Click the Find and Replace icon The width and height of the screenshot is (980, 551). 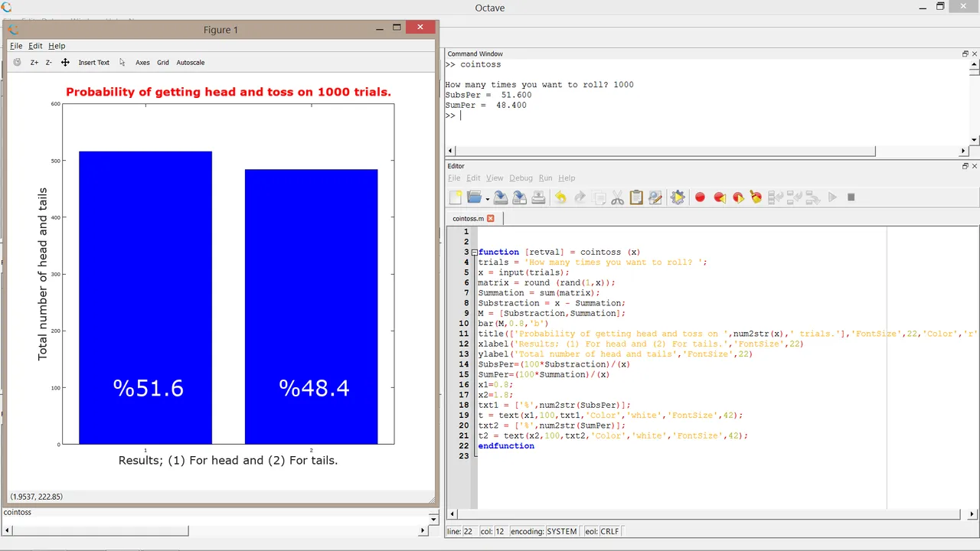(x=655, y=197)
